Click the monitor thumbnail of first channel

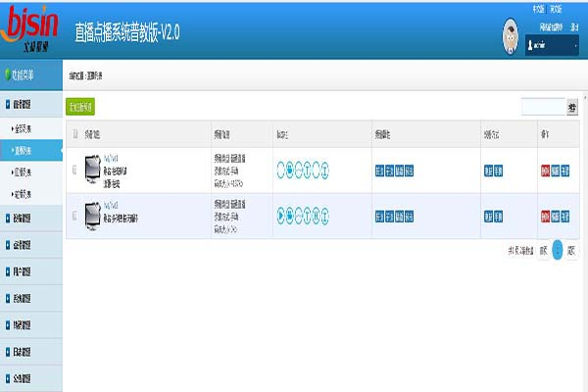pyautogui.click(x=93, y=170)
